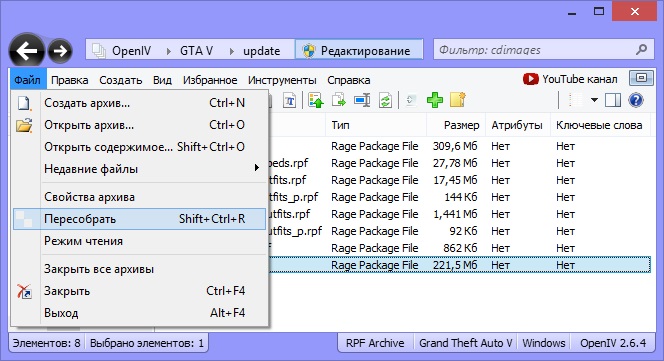664x361 pixels.
Task: Open the Правка menu
Action: click(69, 80)
